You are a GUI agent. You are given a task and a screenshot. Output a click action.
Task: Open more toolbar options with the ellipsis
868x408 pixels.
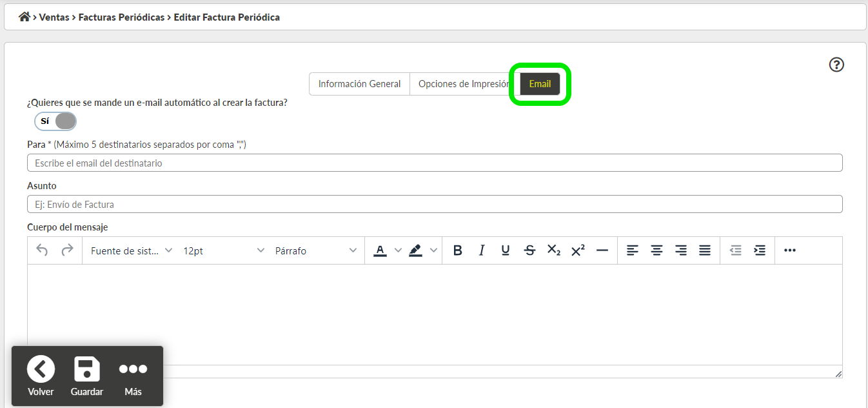790,250
